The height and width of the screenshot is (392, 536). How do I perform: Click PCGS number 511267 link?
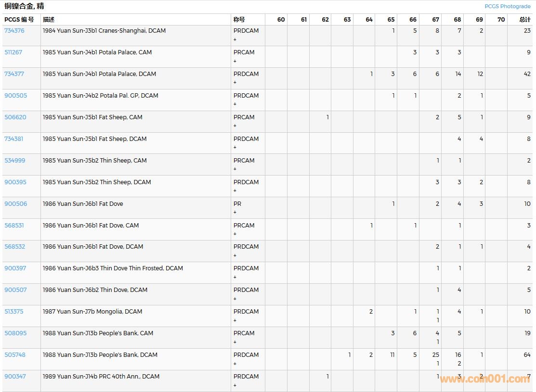tap(13, 52)
